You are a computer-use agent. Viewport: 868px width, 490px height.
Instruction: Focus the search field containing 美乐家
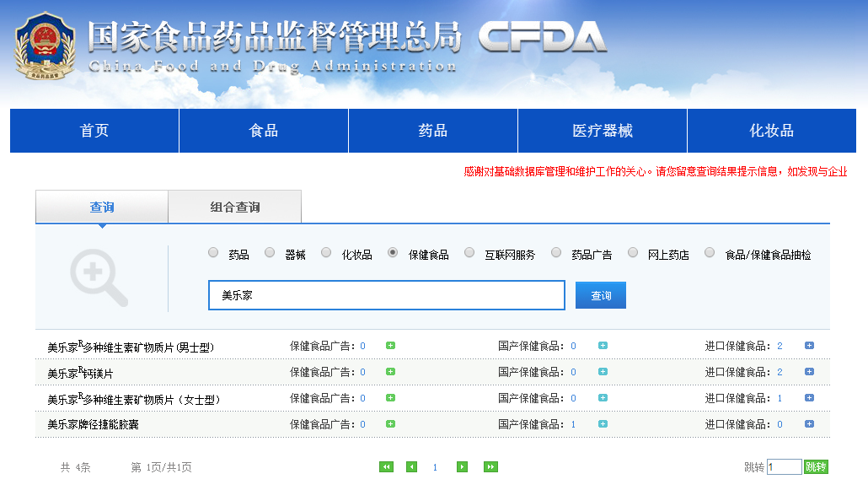pos(387,295)
